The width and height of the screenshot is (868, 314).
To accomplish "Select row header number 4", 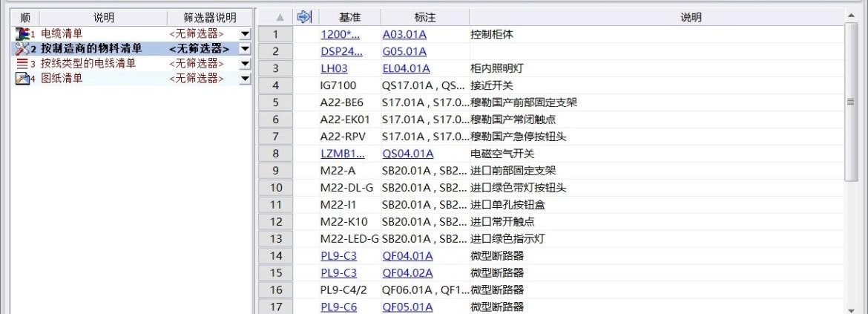I will [x=276, y=86].
